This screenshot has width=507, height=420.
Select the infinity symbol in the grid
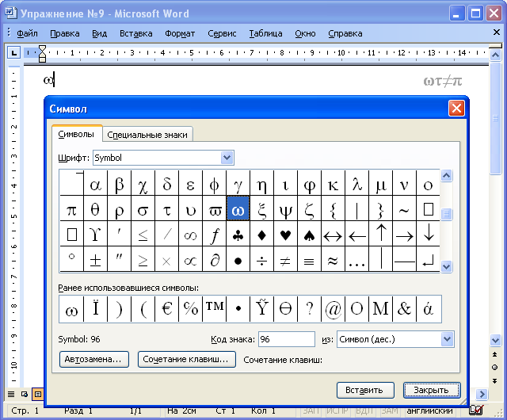pos(190,234)
